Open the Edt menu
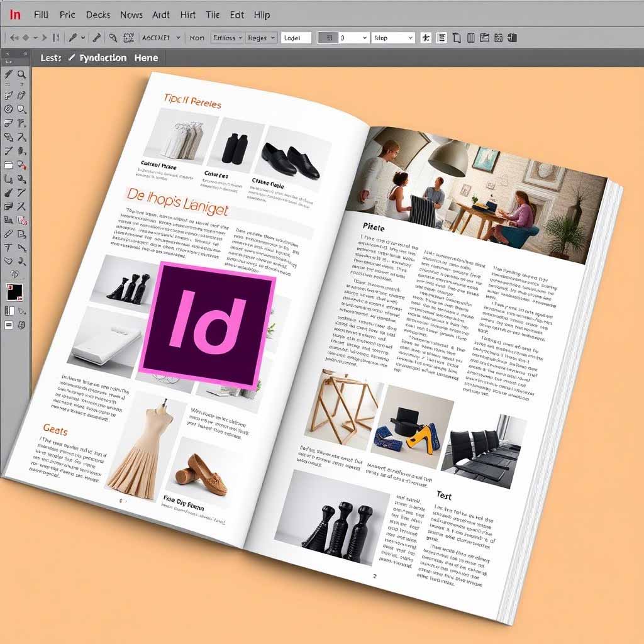 237,15
